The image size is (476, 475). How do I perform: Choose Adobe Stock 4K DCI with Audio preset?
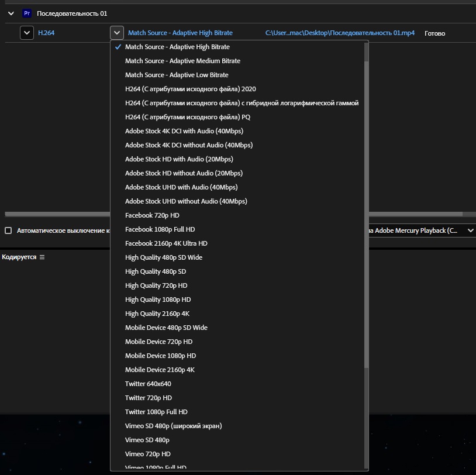tap(184, 131)
